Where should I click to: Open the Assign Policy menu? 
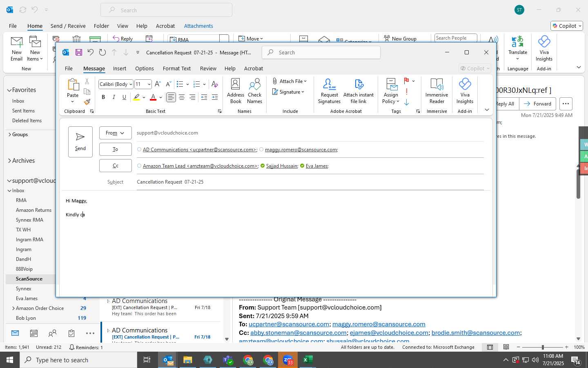[x=391, y=91]
